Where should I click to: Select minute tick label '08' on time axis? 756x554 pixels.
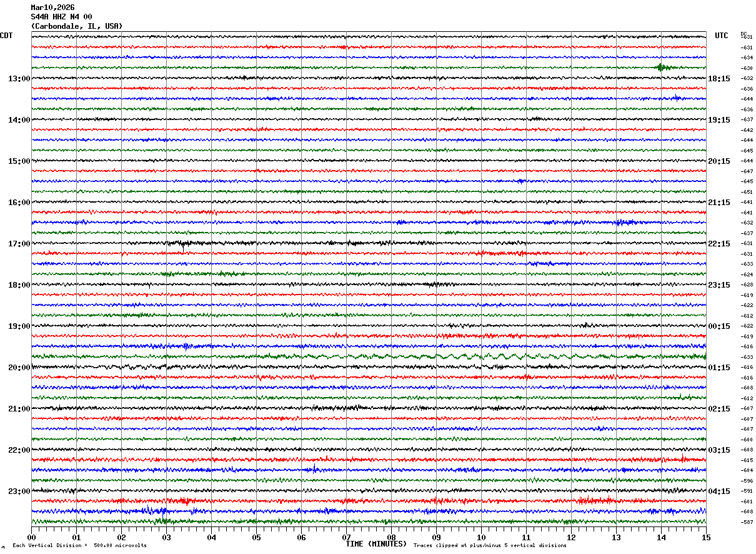(391, 537)
